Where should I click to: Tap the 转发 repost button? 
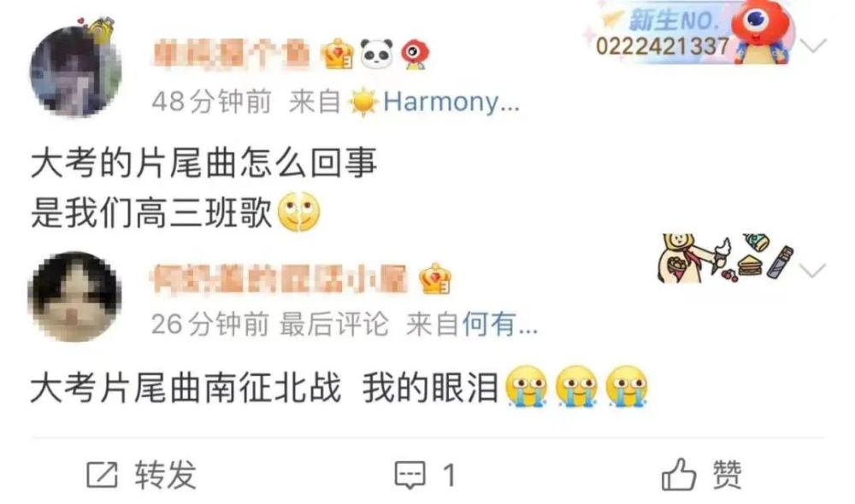pyautogui.click(x=142, y=475)
